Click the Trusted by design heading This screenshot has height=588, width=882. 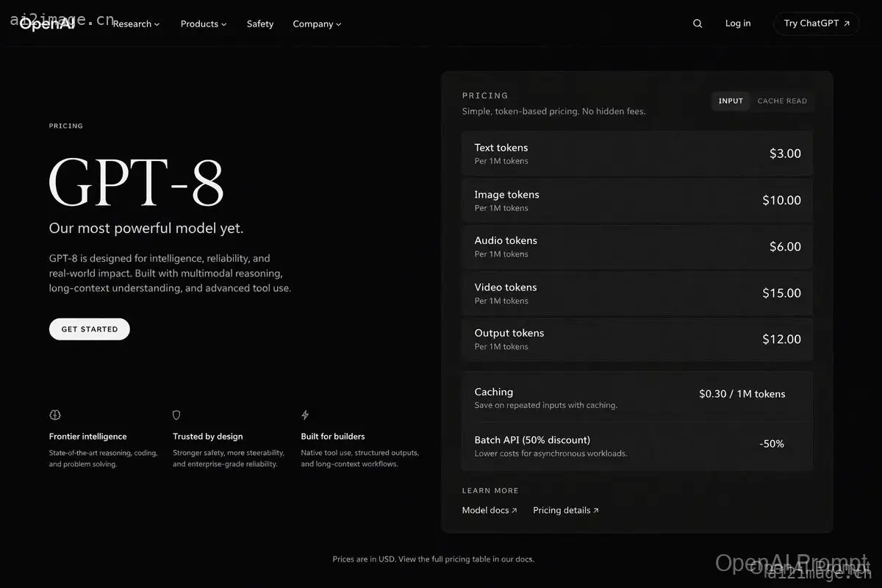pyautogui.click(x=208, y=437)
